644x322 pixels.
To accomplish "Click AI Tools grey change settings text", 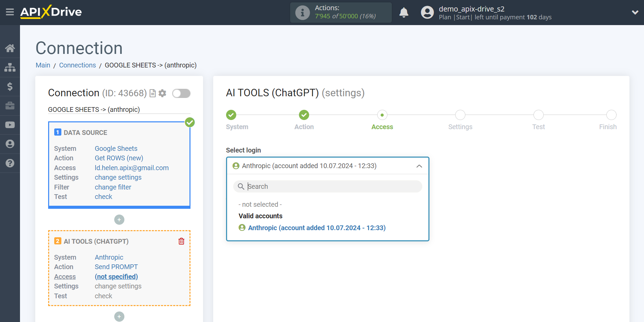I will tap(118, 286).
